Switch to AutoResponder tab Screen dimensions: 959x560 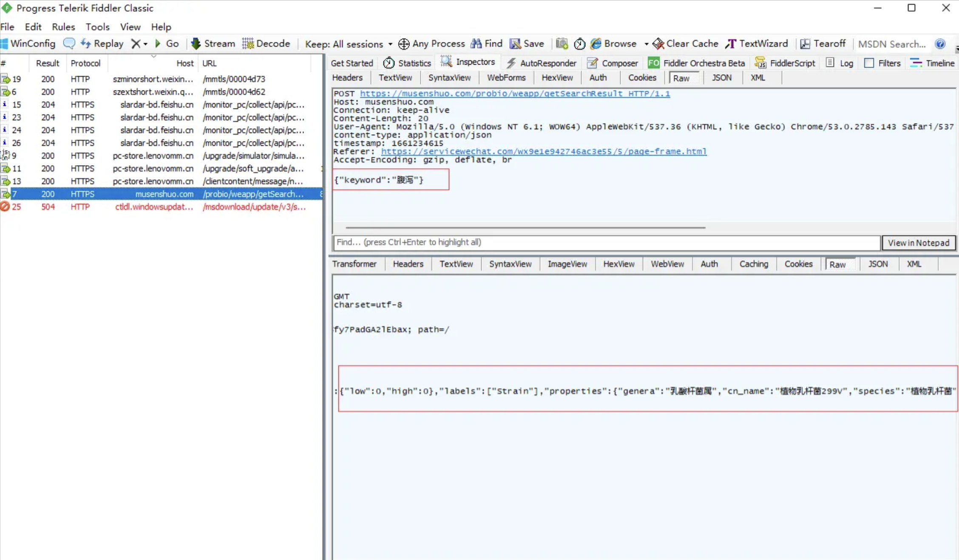(x=542, y=63)
